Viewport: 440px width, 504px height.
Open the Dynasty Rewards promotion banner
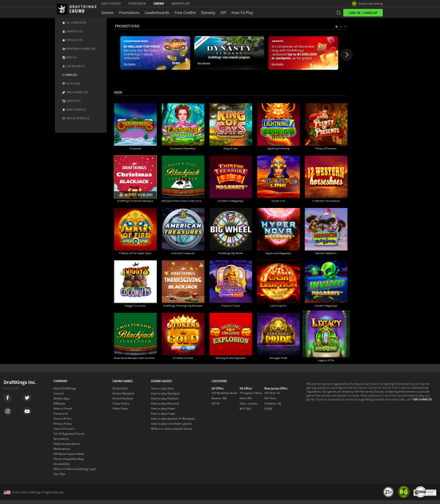tap(230, 53)
